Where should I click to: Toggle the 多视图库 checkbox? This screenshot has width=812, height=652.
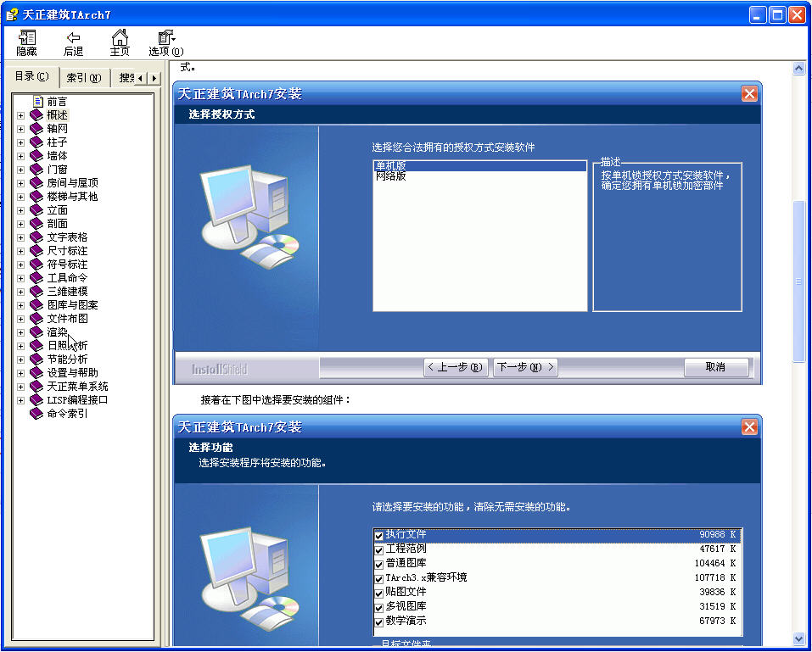[x=378, y=608]
